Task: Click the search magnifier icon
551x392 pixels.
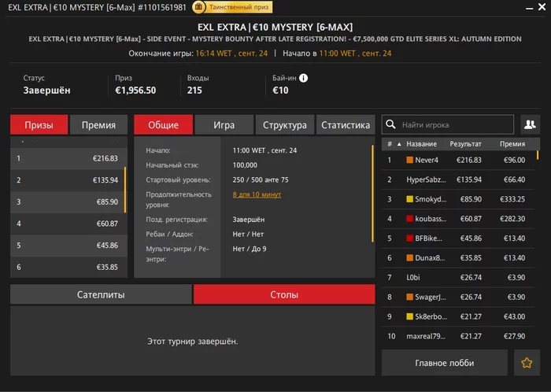Action: click(x=390, y=124)
